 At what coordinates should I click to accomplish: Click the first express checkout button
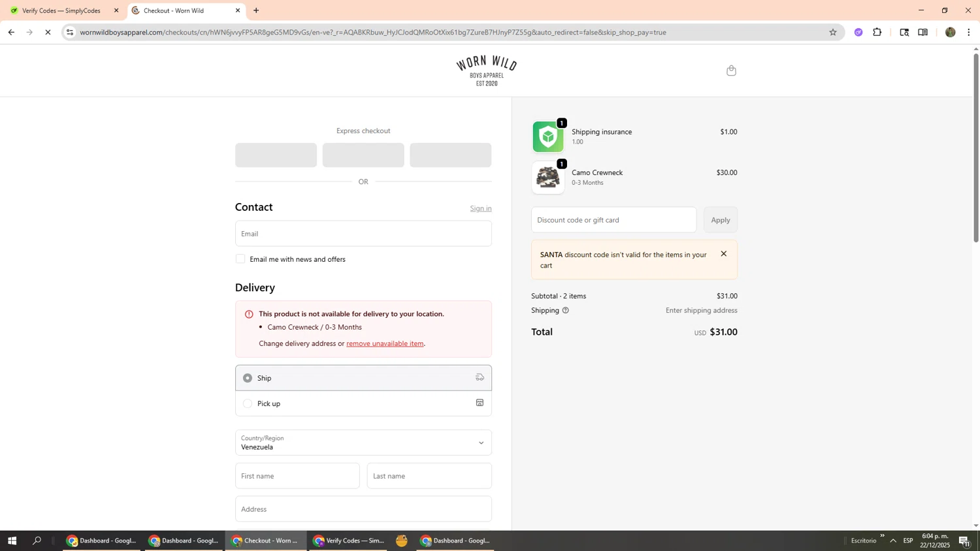coord(276,155)
